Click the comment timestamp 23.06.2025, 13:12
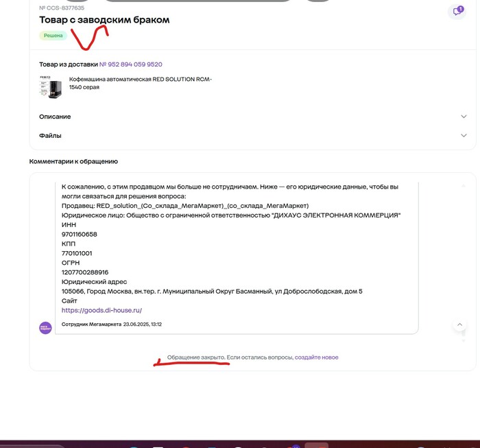Screen dimensions: 480x448 pos(143,325)
